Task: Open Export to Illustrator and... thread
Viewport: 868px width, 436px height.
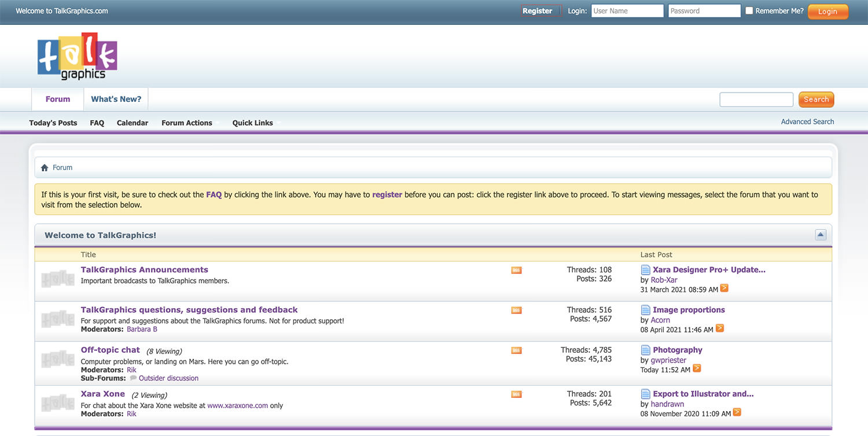Action: click(703, 394)
